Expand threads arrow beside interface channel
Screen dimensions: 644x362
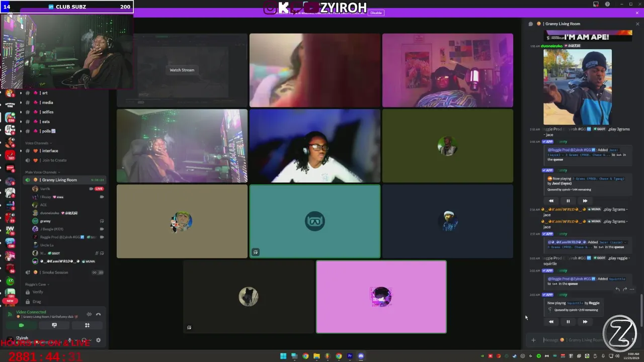(x=21, y=151)
